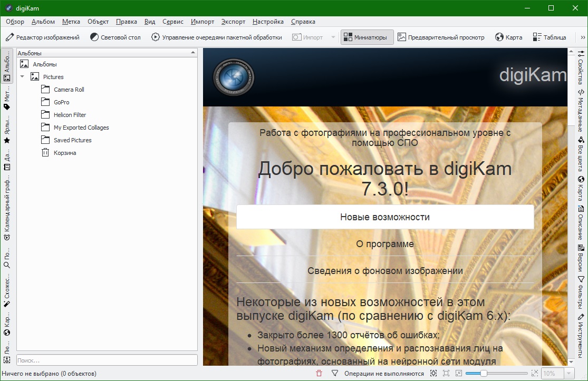Viewport: 588px width, 381px height.
Task: Open Batch Queue Manager (Управление очередями)
Action: 216,37
